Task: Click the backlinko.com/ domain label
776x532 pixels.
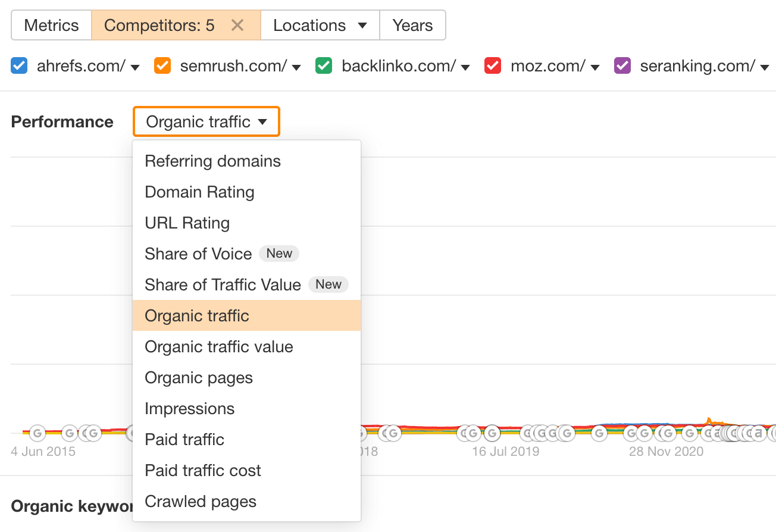Action: pos(399,66)
